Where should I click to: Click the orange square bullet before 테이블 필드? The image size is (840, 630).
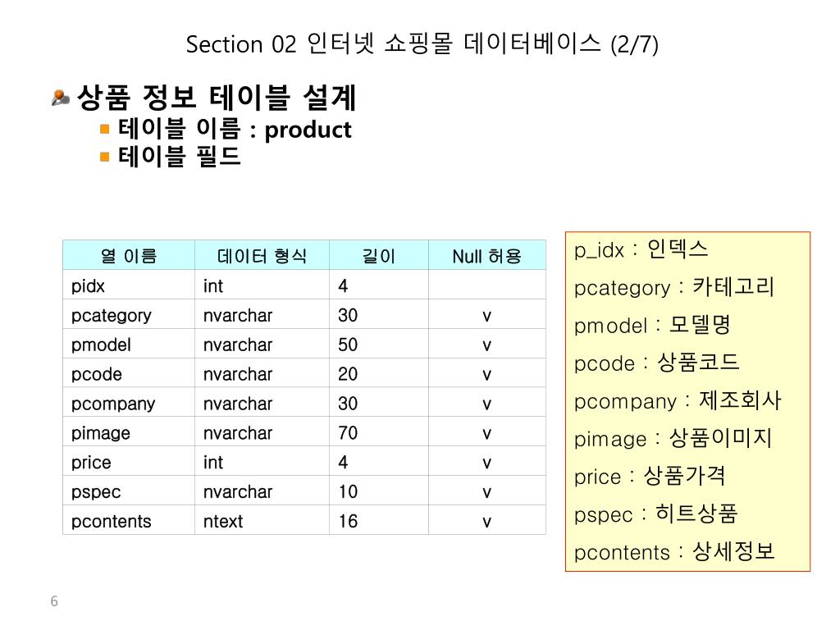point(104,157)
